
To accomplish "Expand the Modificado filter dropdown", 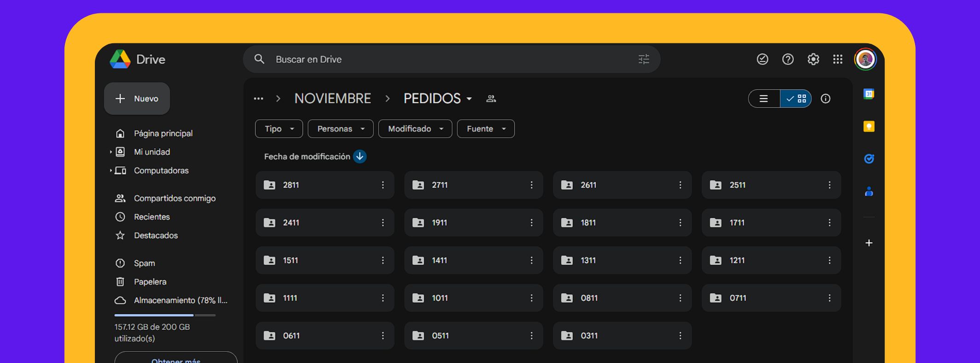I will [x=415, y=129].
